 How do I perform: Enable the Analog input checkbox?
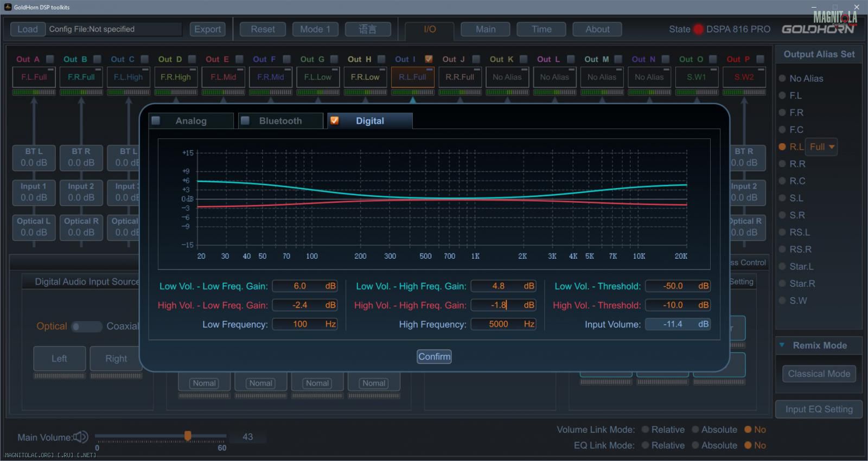156,120
